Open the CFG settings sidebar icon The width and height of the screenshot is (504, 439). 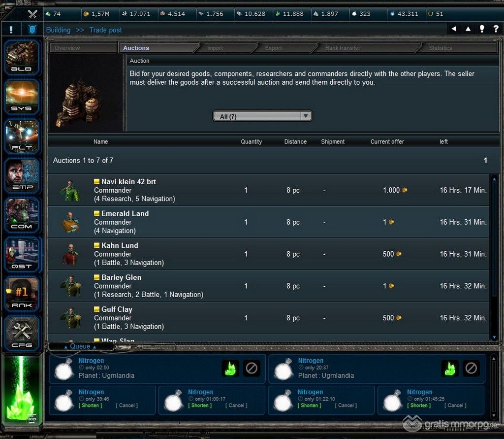click(x=22, y=333)
